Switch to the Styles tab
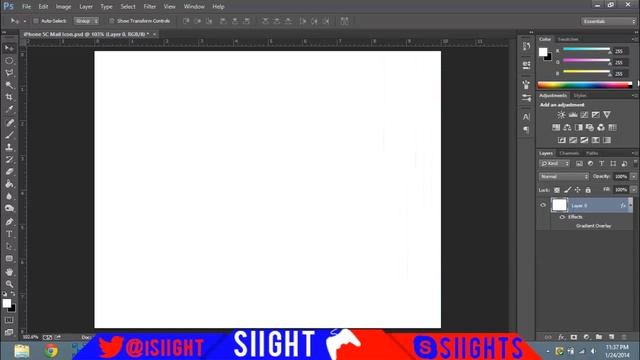This screenshot has height=360, width=640. [x=580, y=96]
